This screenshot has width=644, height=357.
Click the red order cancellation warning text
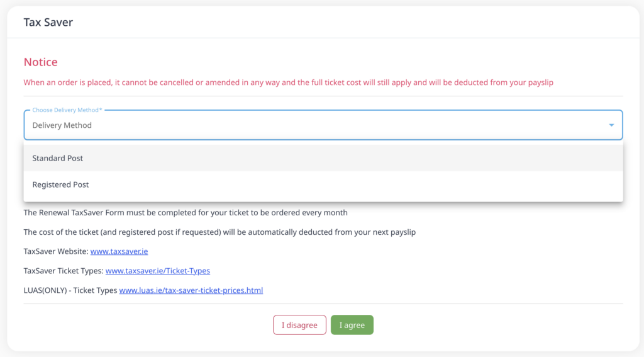coord(288,82)
